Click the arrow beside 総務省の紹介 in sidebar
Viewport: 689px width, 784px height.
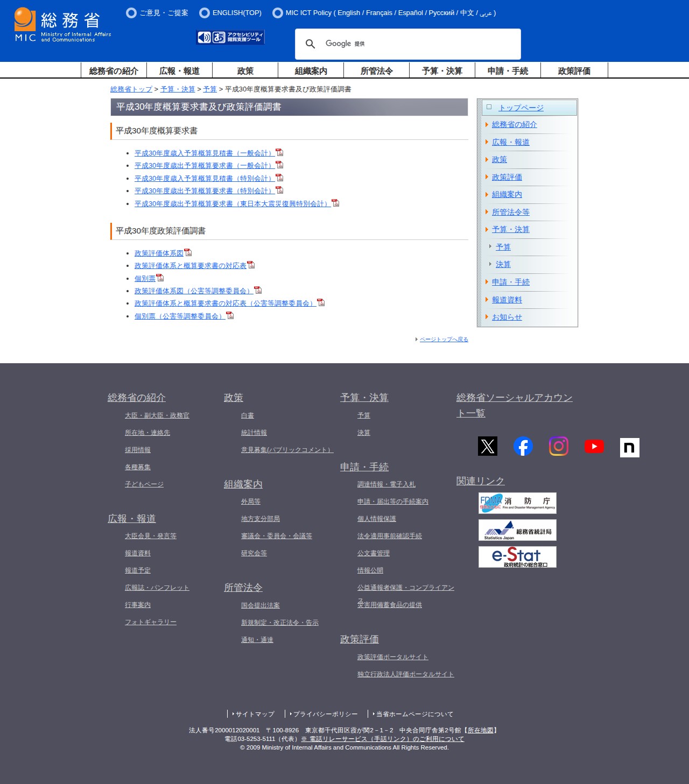[487, 124]
